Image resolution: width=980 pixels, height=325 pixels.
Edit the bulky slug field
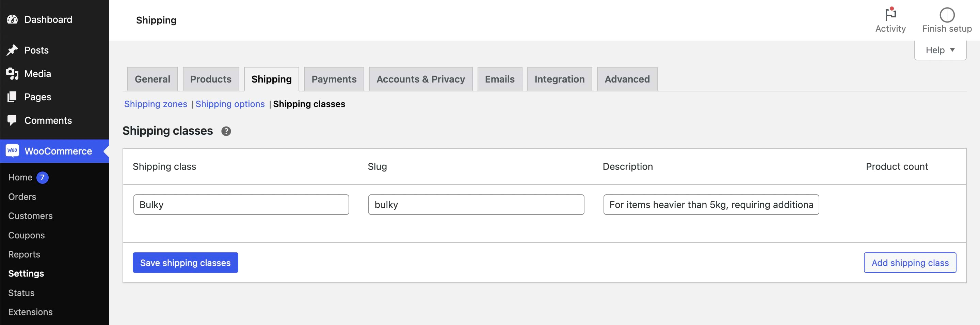click(476, 204)
